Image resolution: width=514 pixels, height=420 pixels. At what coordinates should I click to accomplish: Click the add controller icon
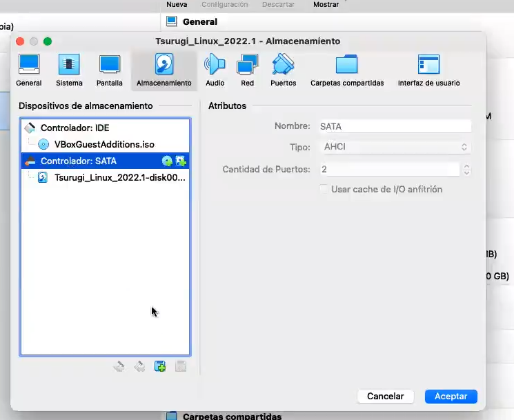(x=119, y=366)
